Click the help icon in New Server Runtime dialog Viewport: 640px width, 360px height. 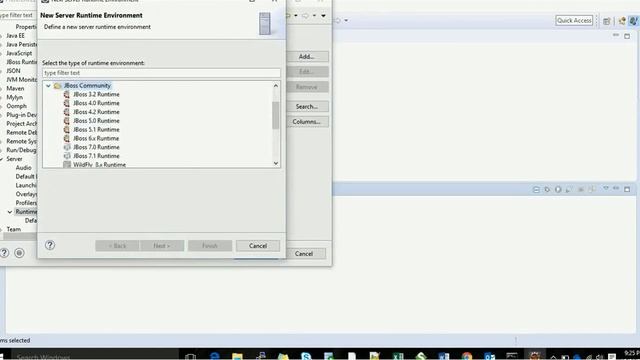click(x=50, y=245)
